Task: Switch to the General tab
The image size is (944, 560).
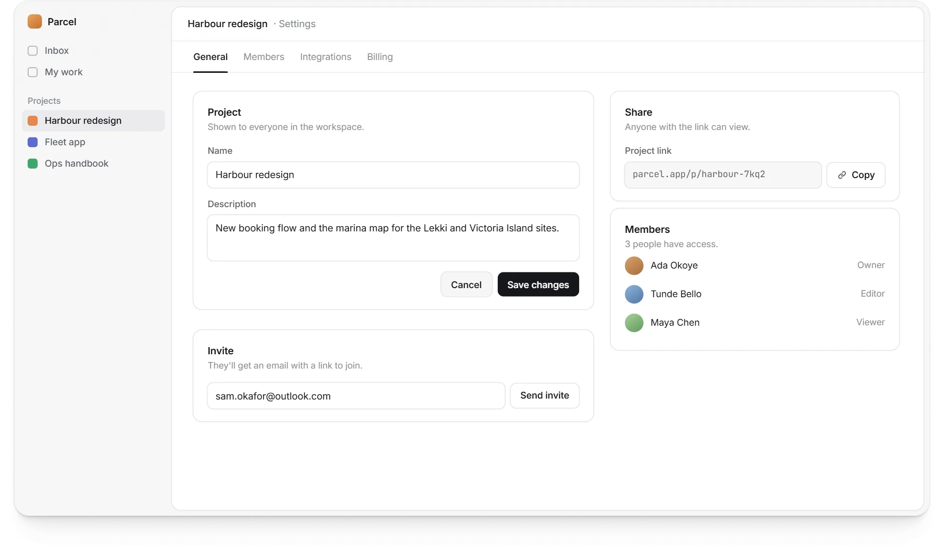Action: tap(211, 57)
